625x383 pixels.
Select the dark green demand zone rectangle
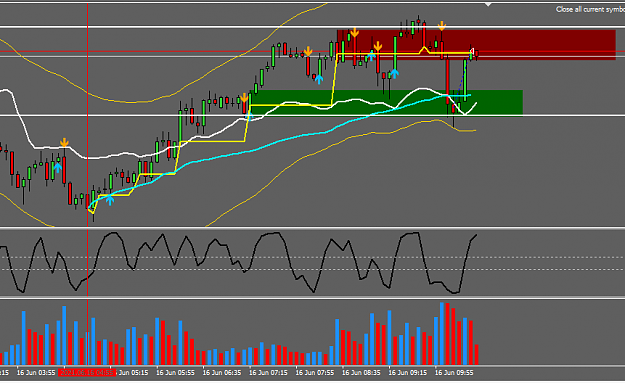[x=387, y=102]
